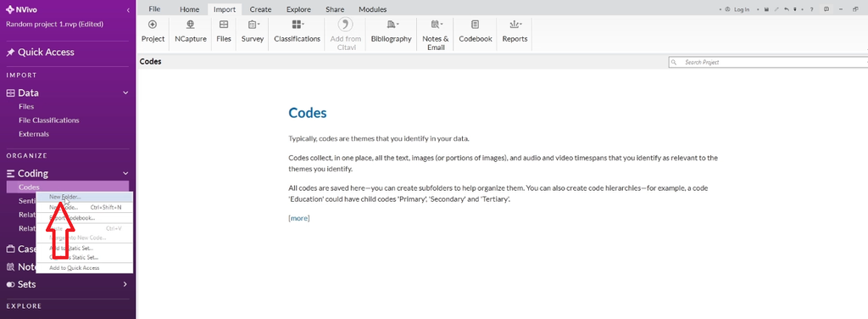Collapse the Data section chevron

(x=125, y=93)
